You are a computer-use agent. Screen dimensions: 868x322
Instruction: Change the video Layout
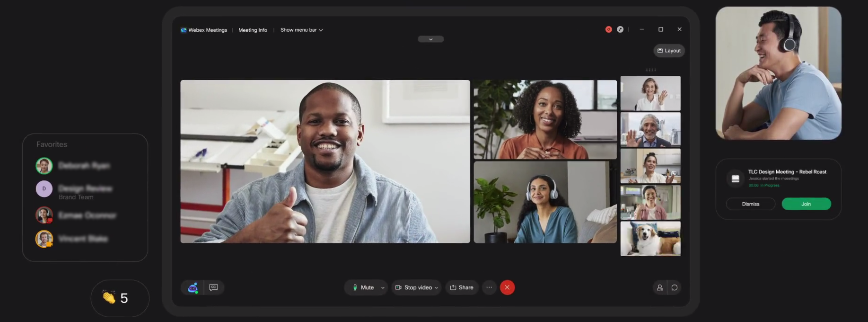pyautogui.click(x=669, y=51)
